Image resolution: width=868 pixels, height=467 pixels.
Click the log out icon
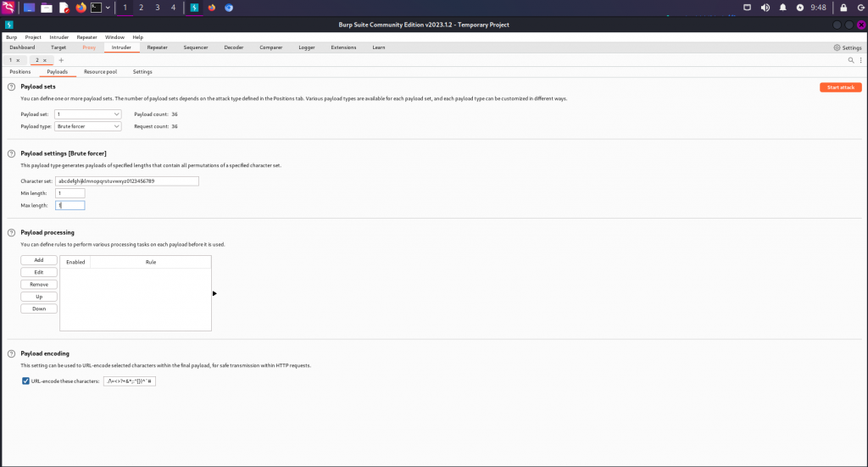[x=861, y=8]
